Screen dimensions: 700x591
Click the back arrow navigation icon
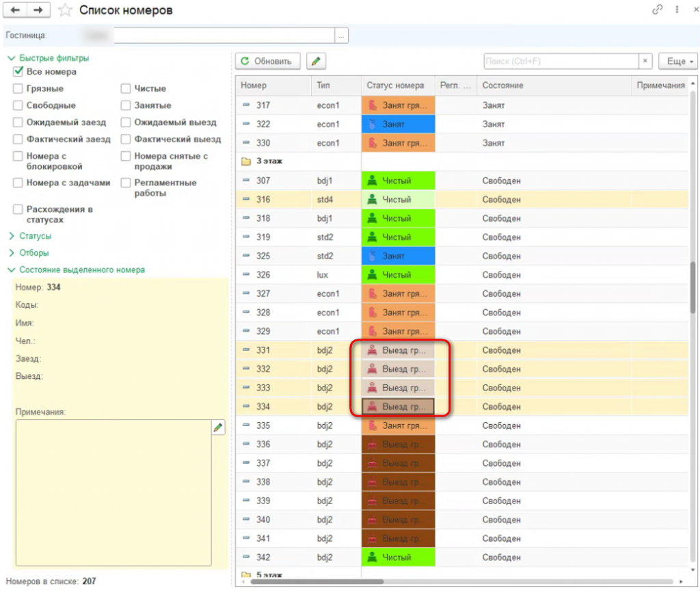(15, 10)
